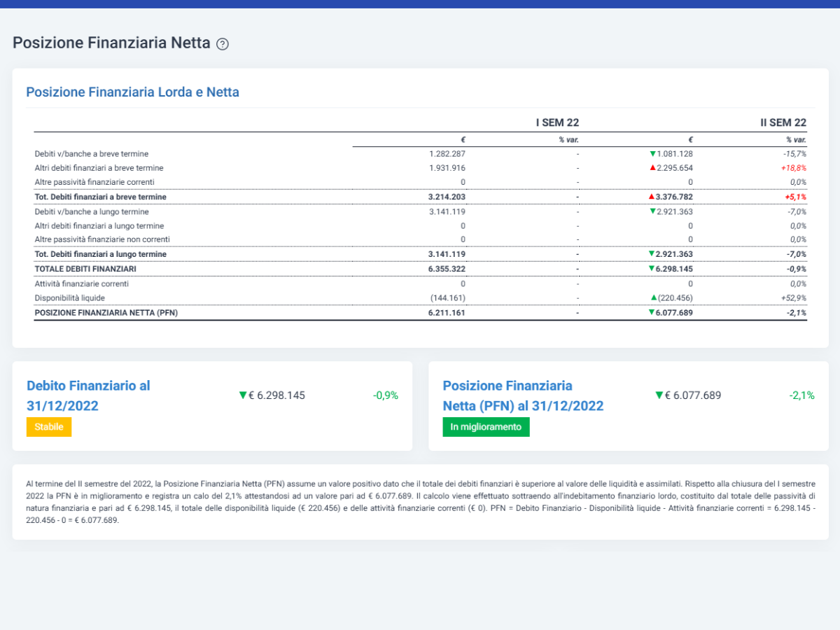Select the I SEM 22 column header
Screen dimensions: 840x630
click(557, 122)
